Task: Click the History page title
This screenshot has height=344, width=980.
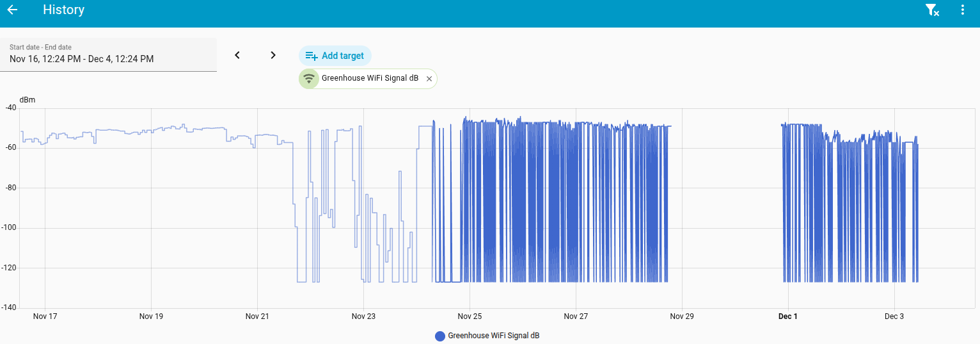Action: [63, 10]
